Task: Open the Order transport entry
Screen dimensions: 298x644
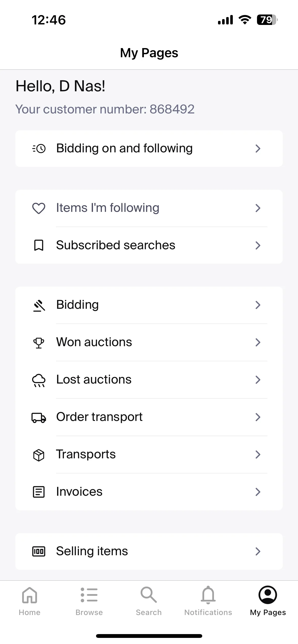Action: coord(149,417)
